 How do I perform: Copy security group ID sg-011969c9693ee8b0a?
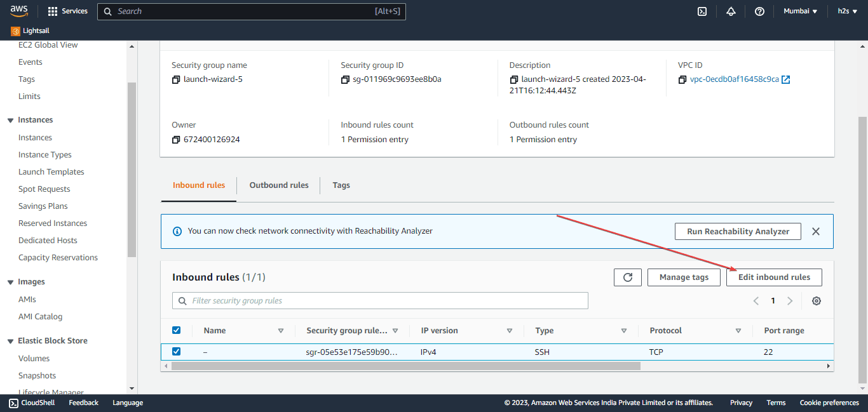click(x=345, y=80)
